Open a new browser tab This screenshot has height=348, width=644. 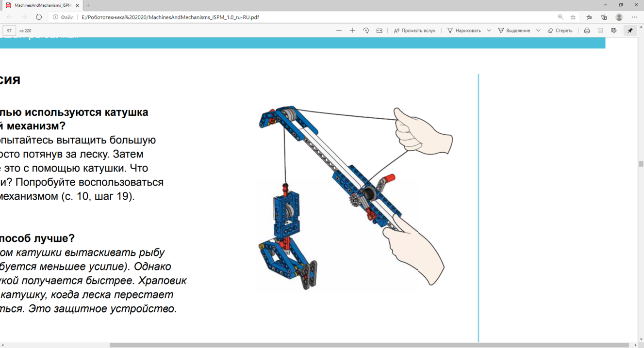(88, 5)
